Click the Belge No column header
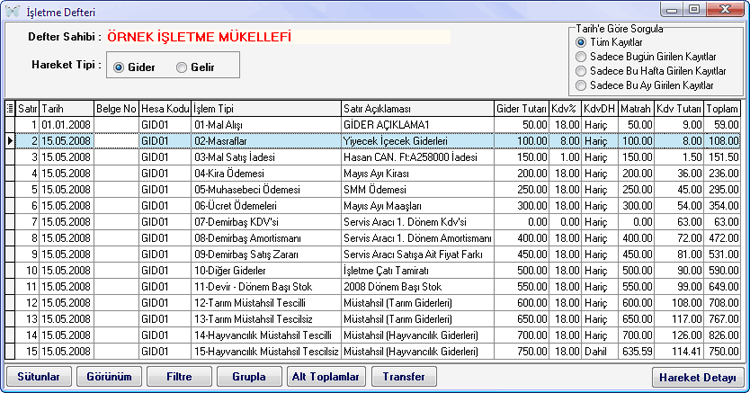This screenshot has height=393, width=750. (x=116, y=109)
